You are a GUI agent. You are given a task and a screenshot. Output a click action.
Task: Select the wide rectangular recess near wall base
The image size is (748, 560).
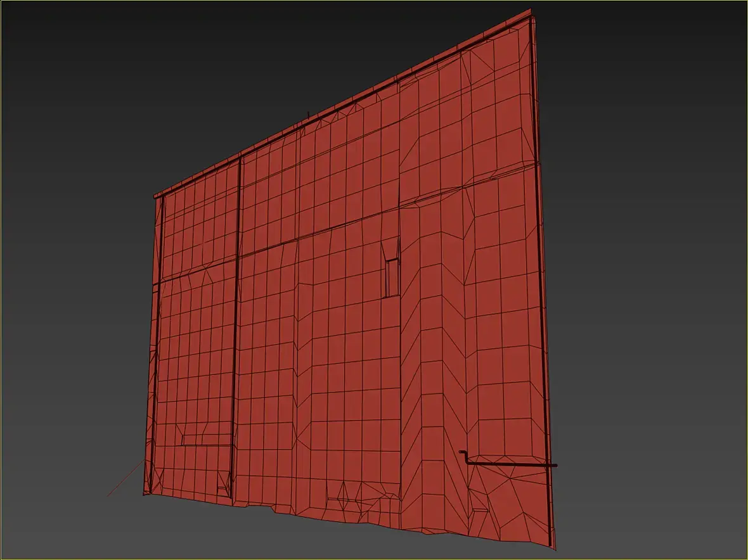(x=206, y=440)
